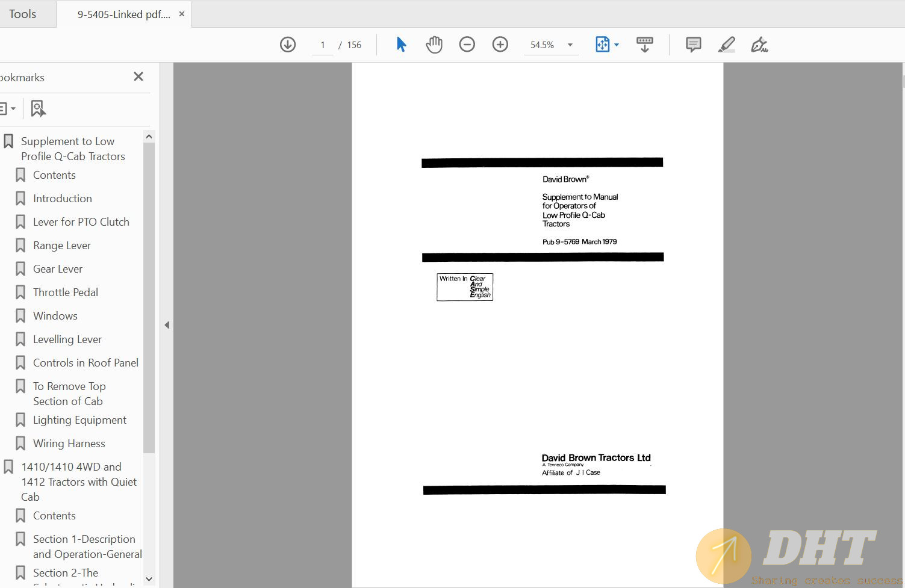Open To Remove Top Section of Cab bookmark
905x588 pixels.
pos(69,394)
